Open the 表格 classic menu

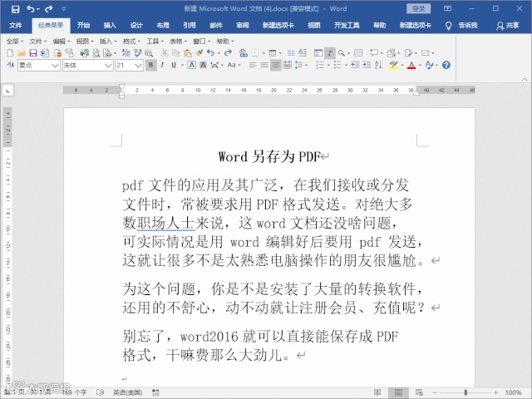point(178,41)
